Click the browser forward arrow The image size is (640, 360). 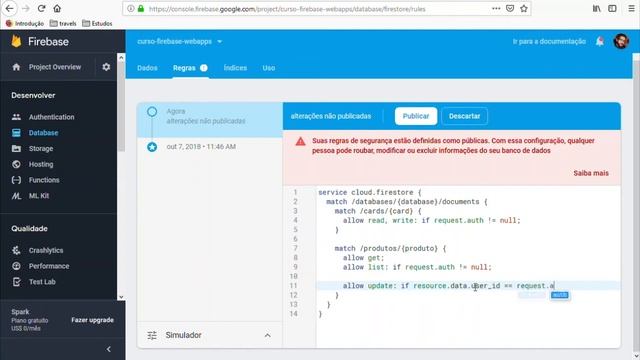25,9
